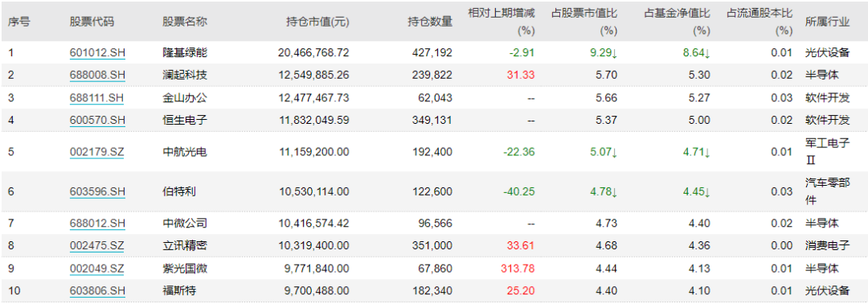Open stock code link 601012.SH
868x304 pixels.
point(97,53)
